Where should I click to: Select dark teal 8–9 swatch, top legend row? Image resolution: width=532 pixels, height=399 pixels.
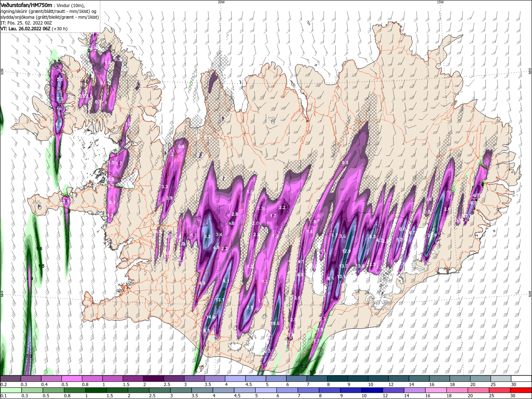coord(337,379)
